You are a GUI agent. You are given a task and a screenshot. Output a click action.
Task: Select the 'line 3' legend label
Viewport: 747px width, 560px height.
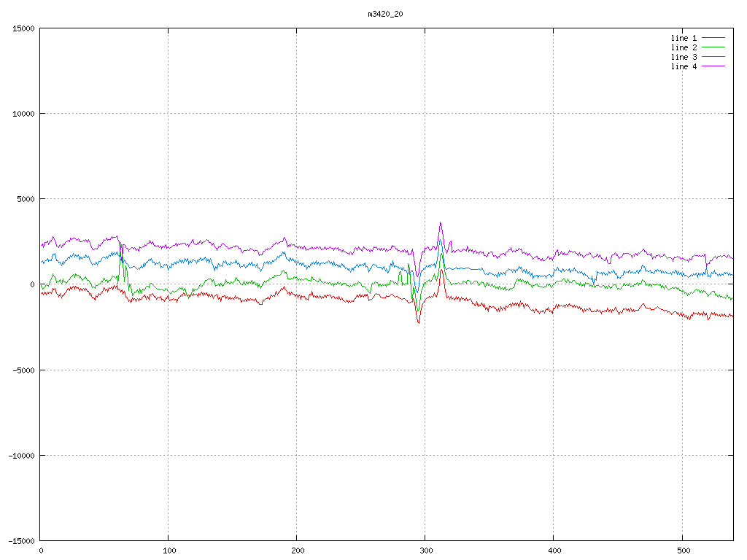pyautogui.click(x=684, y=57)
